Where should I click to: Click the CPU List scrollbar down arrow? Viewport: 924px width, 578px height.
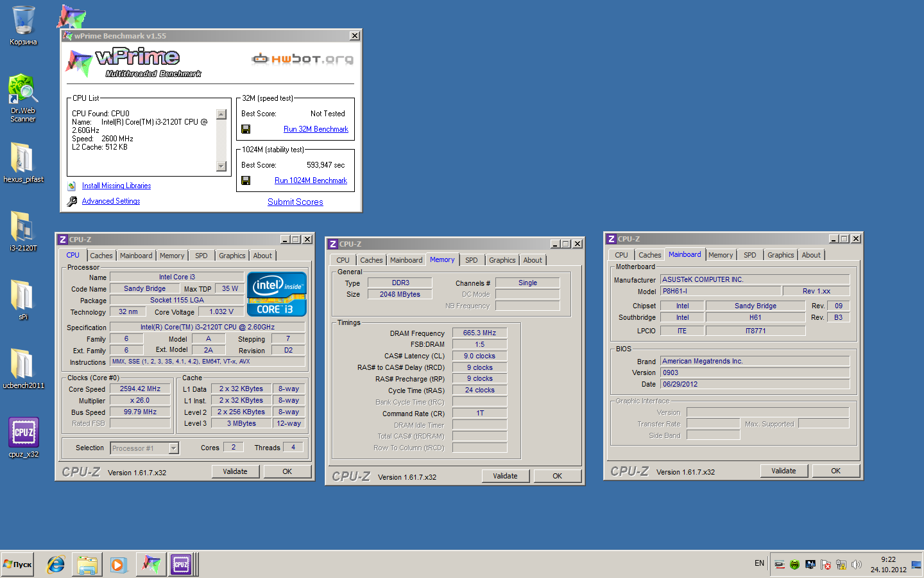tap(221, 166)
